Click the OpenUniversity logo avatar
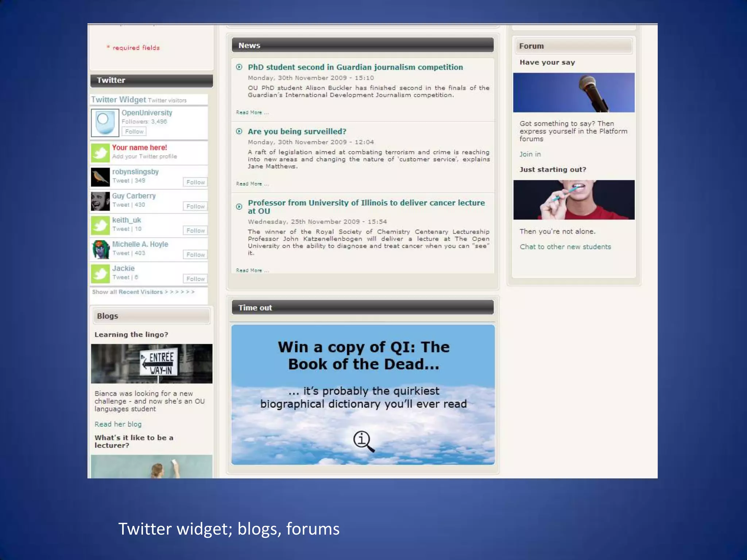 pyautogui.click(x=105, y=122)
